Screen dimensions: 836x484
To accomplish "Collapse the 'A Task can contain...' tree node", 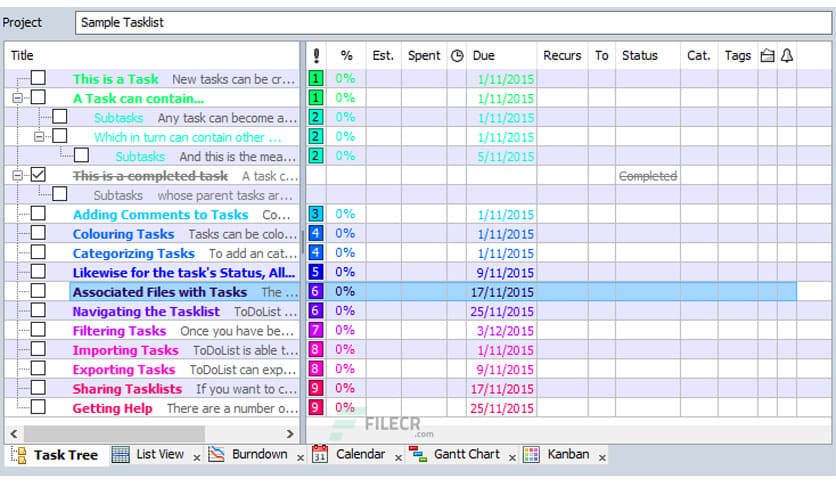I will click(17, 98).
